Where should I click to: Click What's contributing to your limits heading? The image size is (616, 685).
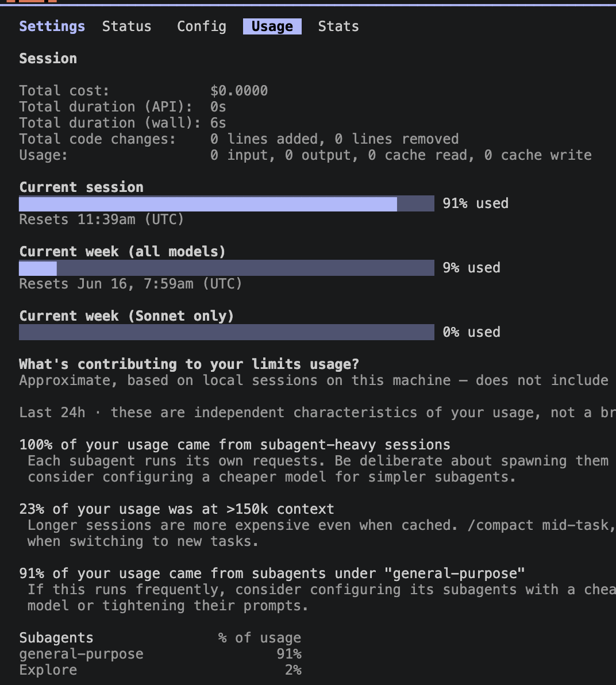click(188, 364)
